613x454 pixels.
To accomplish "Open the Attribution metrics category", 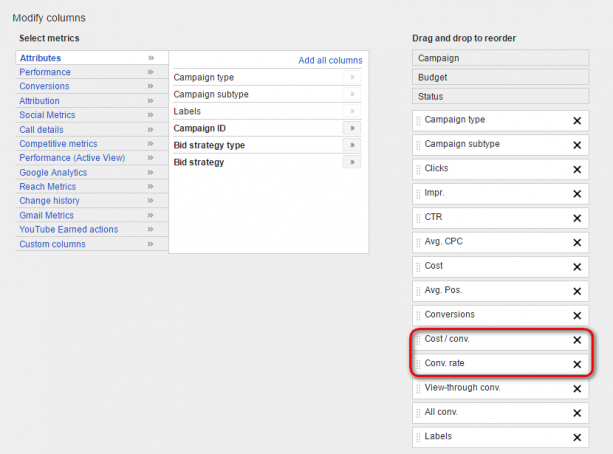I will click(40, 101).
